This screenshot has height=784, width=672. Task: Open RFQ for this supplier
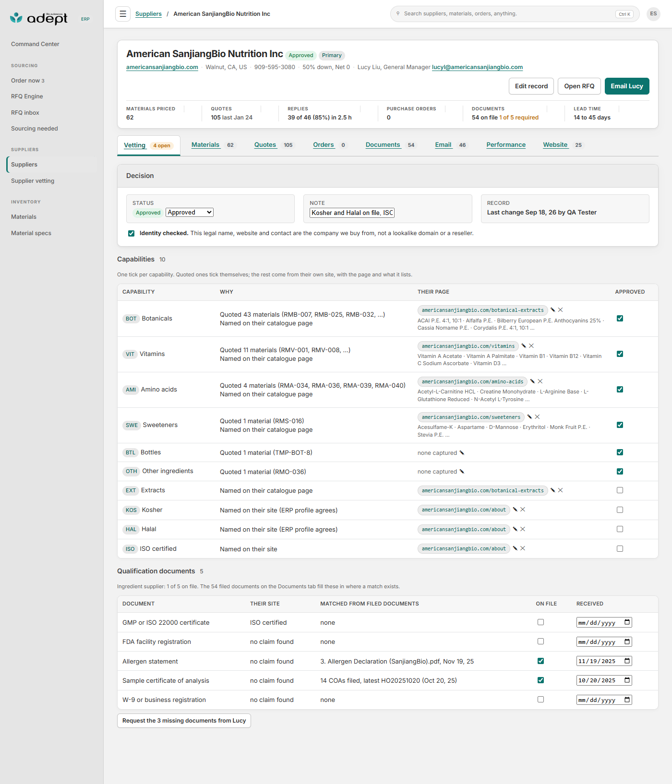point(579,86)
